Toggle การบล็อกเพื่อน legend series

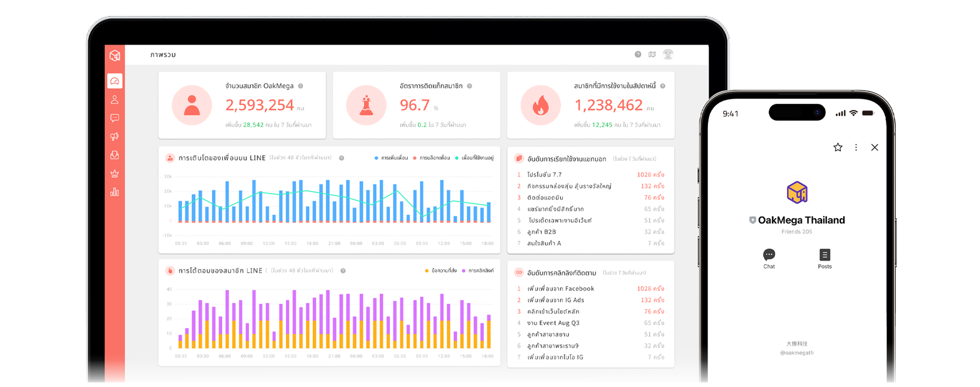(431, 158)
